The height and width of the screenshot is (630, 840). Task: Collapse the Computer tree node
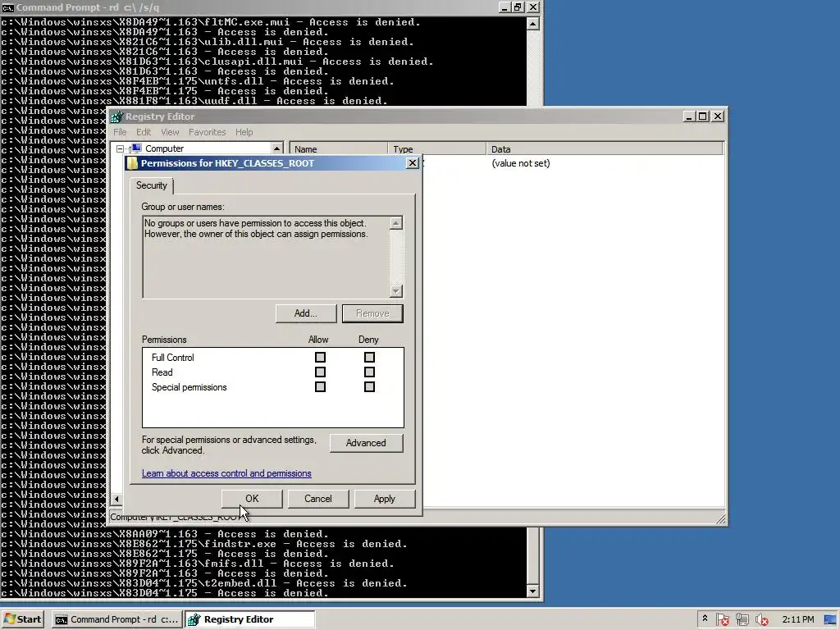(120, 149)
